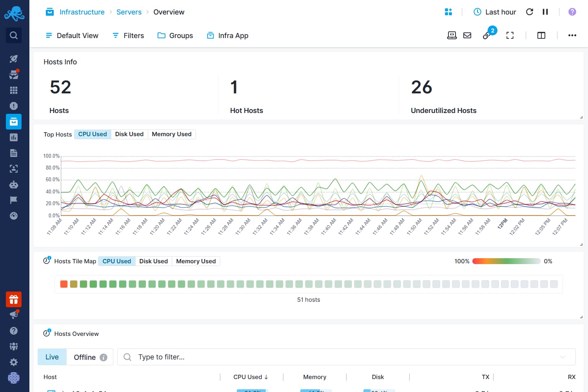Switch Top Hosts chart to Memory Used
Image resolution: width=588 pixels, height=392 pixels.
pyautogui.click(x=171, y=134)
